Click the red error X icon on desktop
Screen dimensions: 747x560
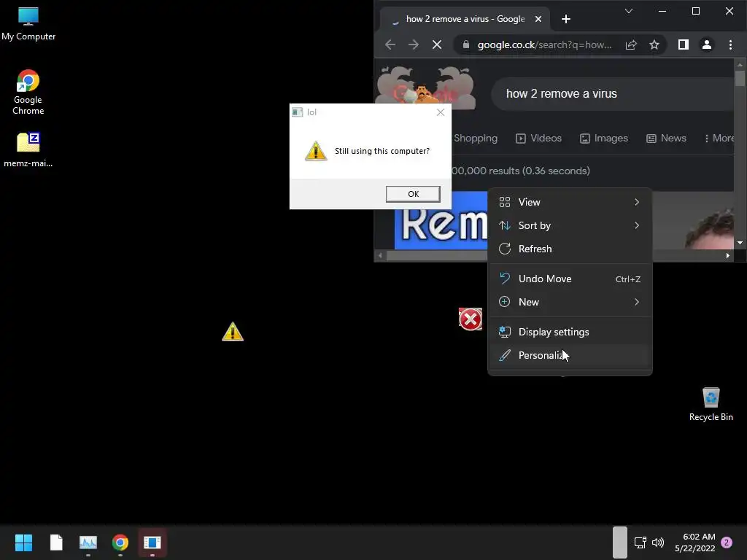click(471, 319)
